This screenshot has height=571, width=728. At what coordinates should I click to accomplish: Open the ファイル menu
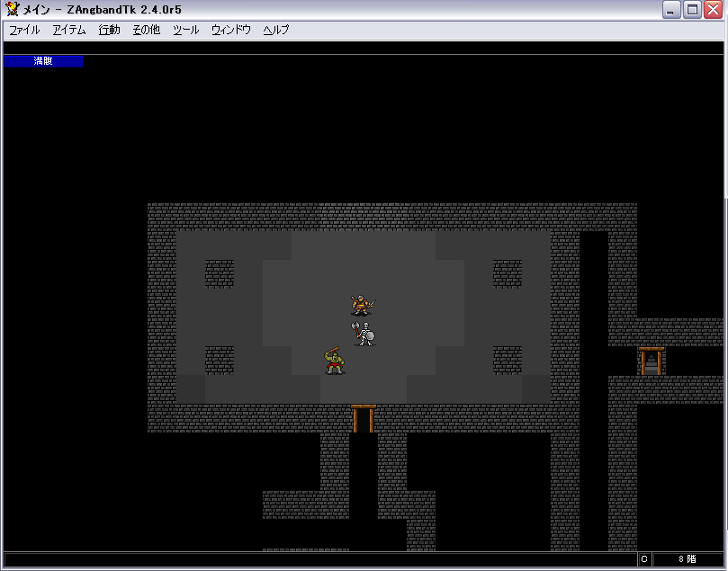tap(24, 31)
